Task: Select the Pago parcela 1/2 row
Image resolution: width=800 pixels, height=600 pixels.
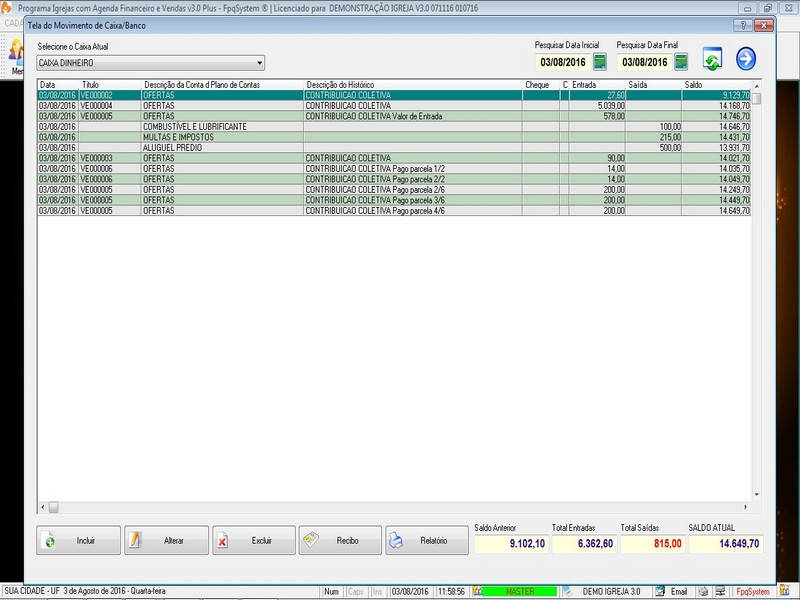Action: pos(394,168)
